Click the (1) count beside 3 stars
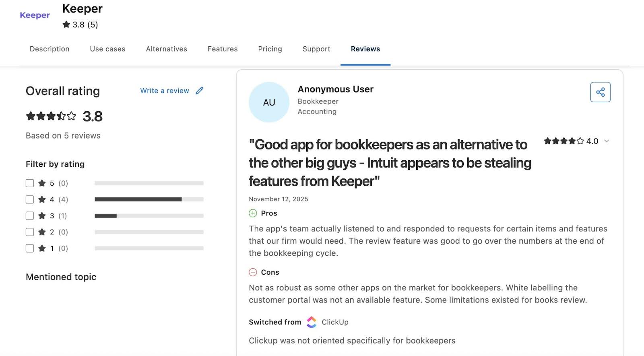Viewport: 644px width, 356px height. pos(63,216)
